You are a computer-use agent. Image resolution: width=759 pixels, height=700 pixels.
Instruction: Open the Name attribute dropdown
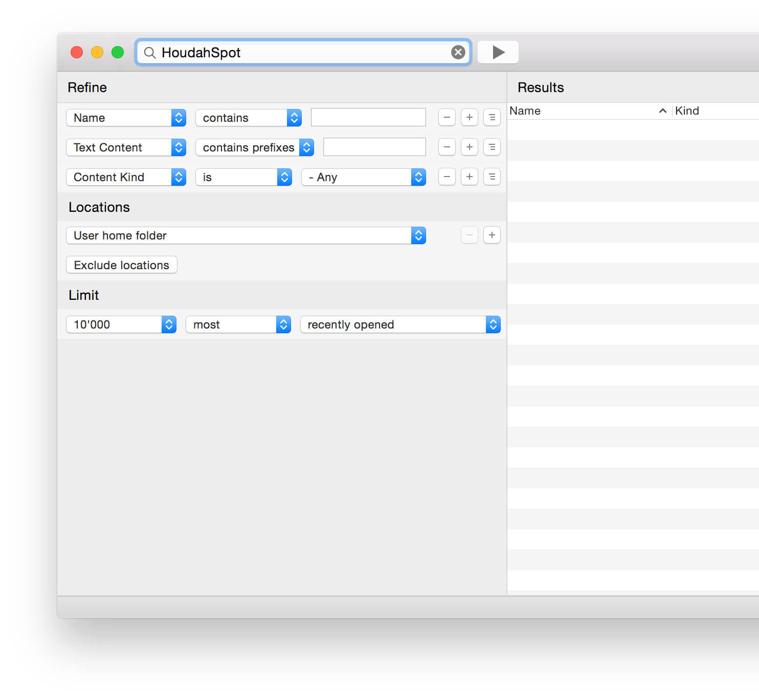click(x=178, y=117)
